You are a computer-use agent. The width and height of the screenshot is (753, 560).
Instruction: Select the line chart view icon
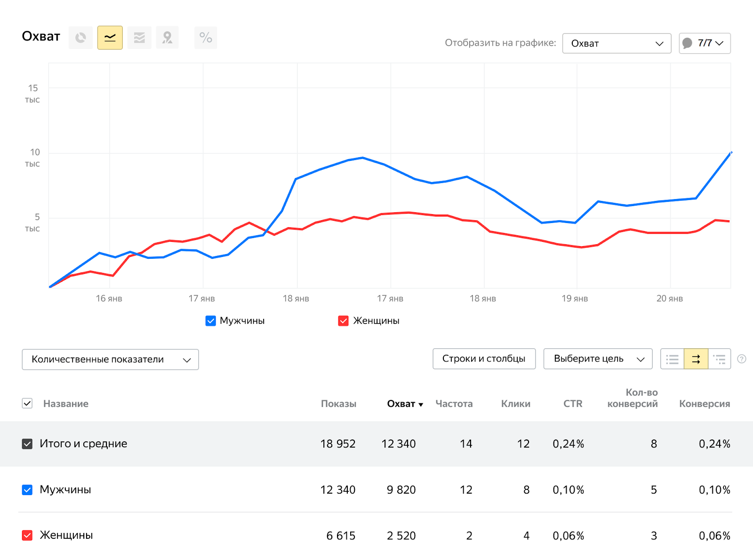[110, 38]
